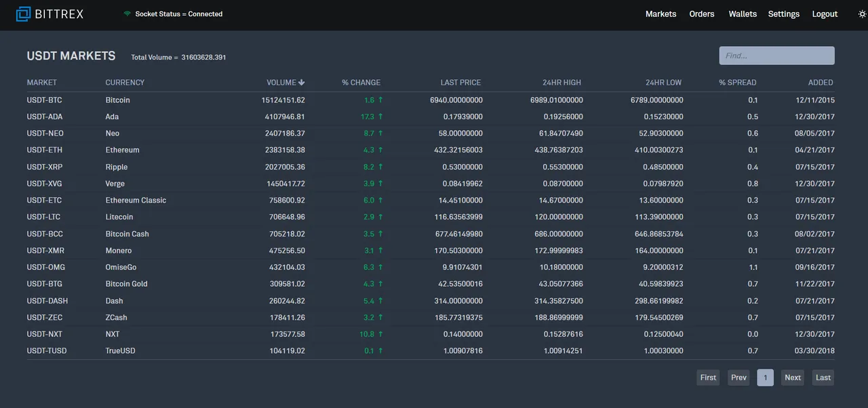Open the Markets menu
Screen dimensions: 868x408
click(660, 14)
